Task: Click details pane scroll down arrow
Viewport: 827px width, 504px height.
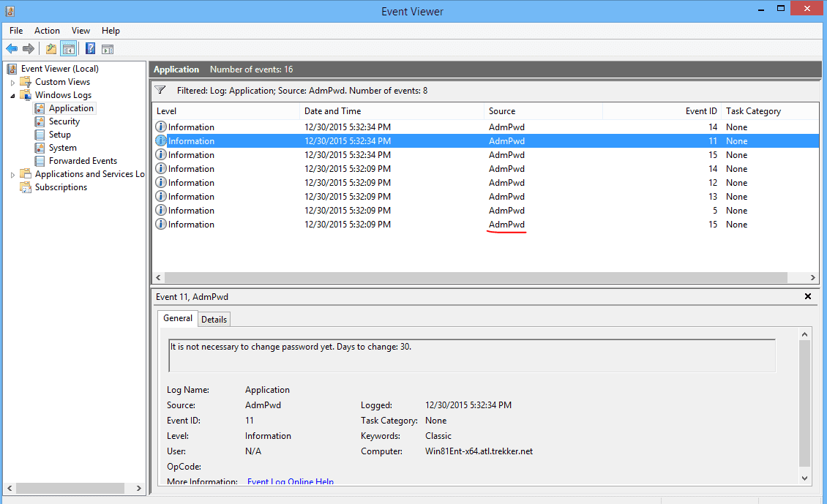Action: coord(804,478)
